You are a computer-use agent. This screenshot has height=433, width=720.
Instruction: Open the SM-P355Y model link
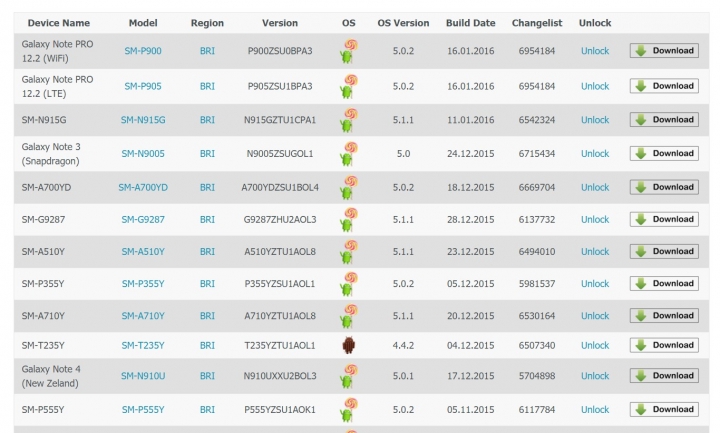[x=143, y=284]
